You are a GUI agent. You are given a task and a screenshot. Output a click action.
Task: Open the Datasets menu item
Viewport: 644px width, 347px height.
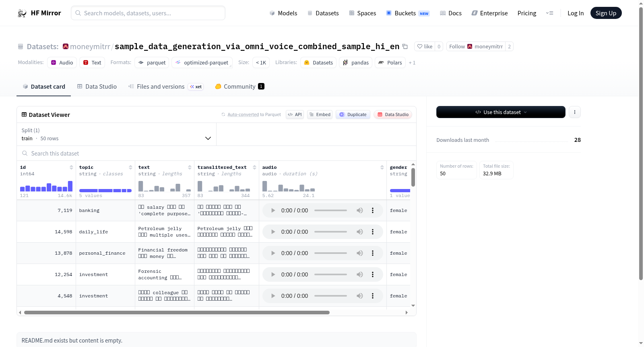[323, 13]
